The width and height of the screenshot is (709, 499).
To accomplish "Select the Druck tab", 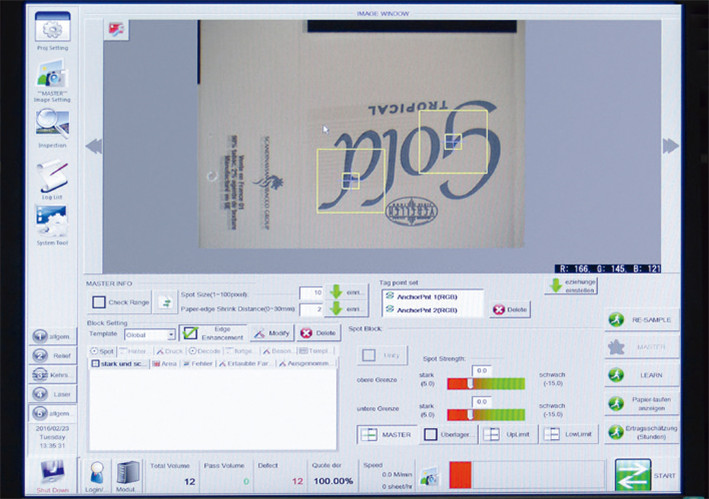I will (170, 351).
